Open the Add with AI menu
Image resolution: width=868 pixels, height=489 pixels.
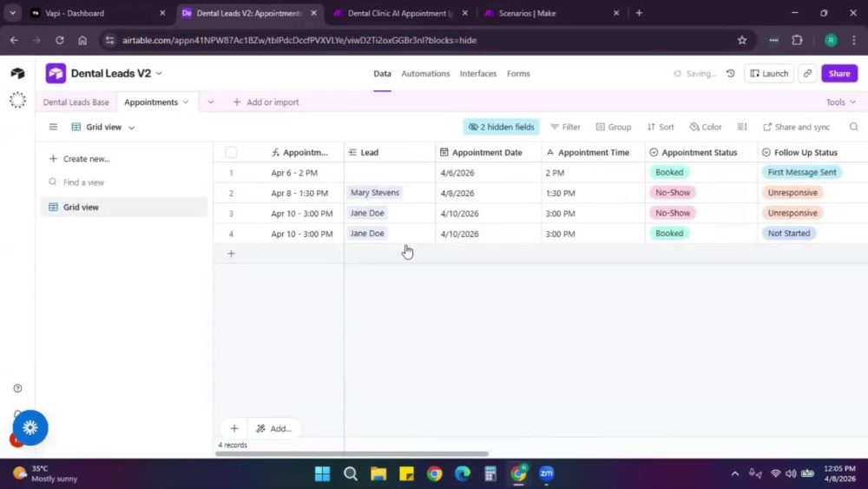[x=274, y=428]
